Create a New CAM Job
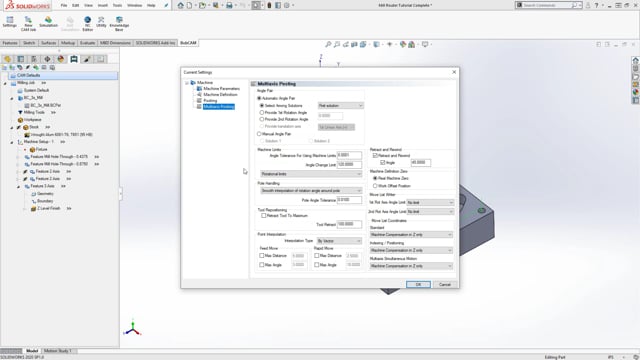 (28, 24)
